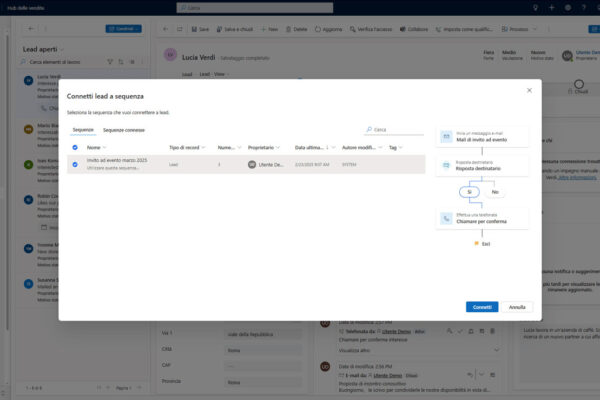Click Aggiorna in the background toolbar
600x400 pixels.
point(328,29)
